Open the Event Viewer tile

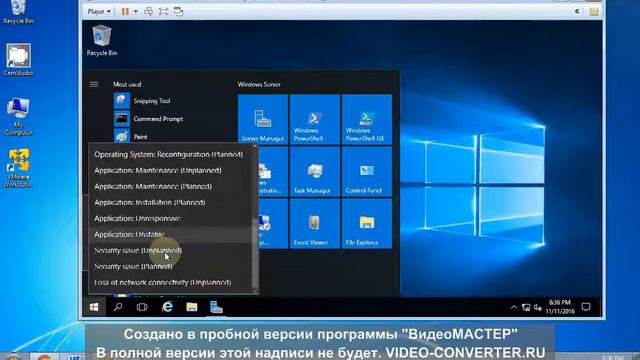314,223
